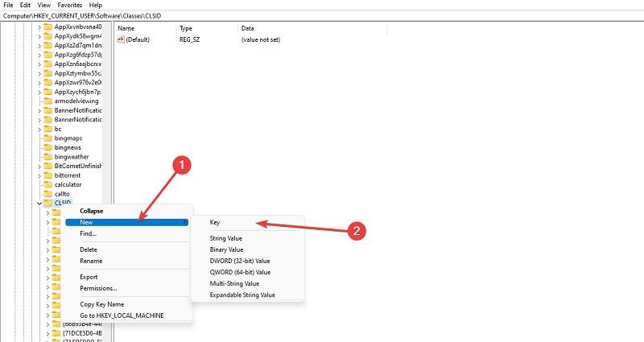Click Permissions... in the context menu
This screenshot has height=342, width=644.
[98, 288]
